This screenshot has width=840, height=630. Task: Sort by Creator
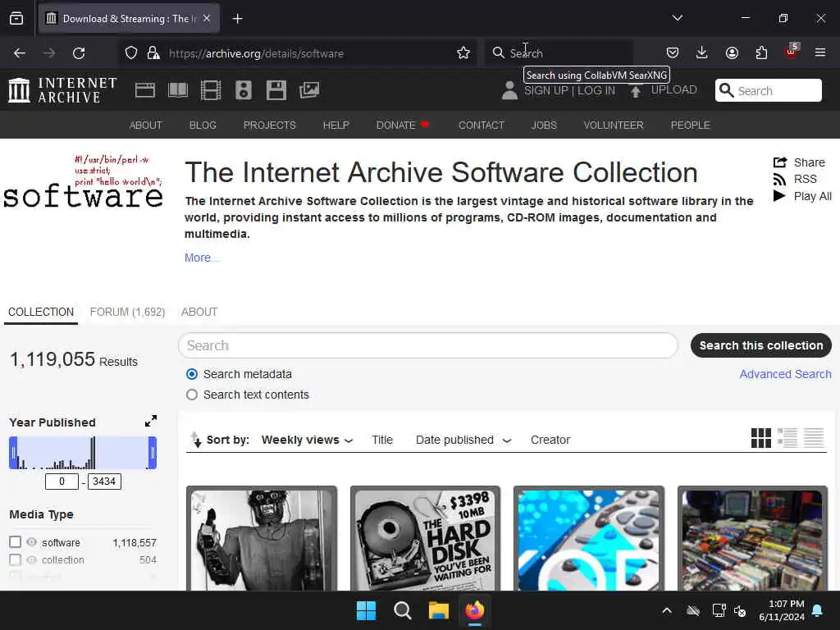550,440
